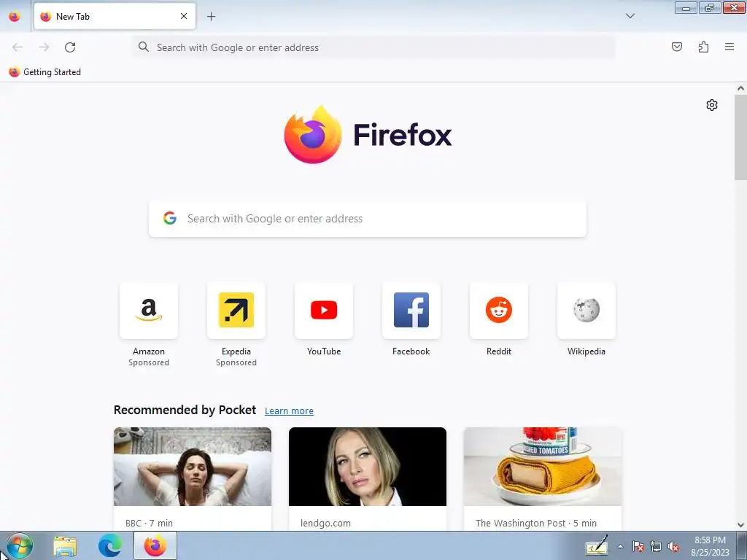This screenshot has height=560, width=747.
Task: Click the scrollbar down arrow
Action: [740, 525]
